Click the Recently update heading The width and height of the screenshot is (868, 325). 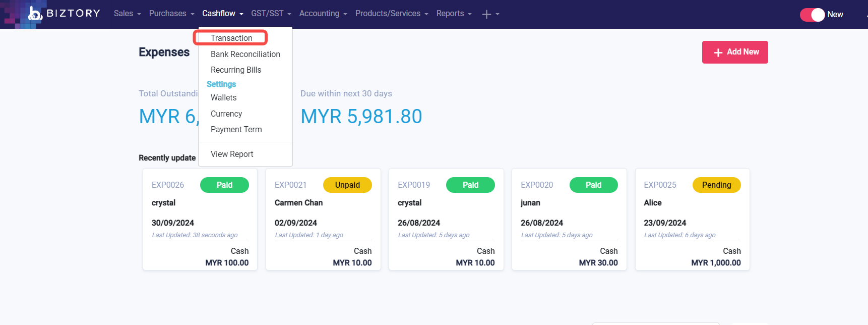pos(167,157)
